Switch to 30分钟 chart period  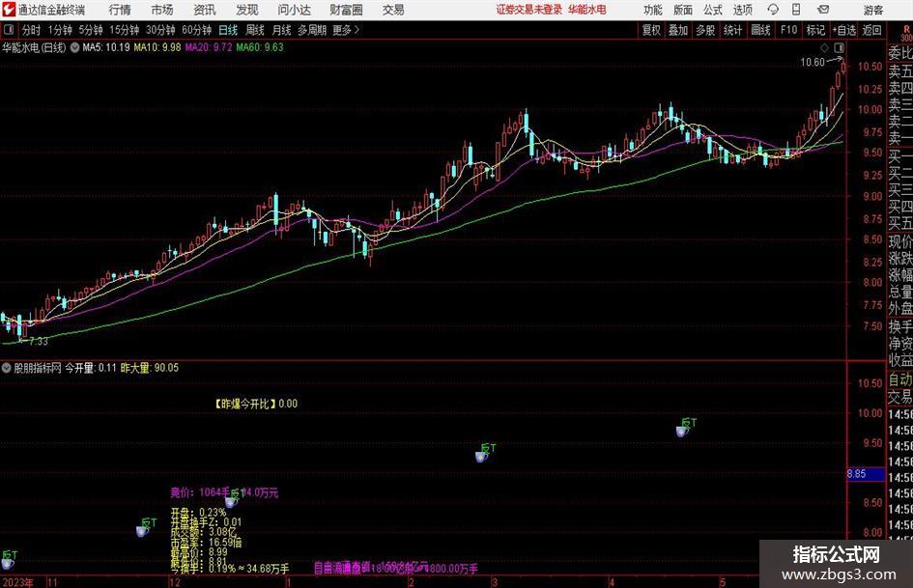click(x=160, y=30)
